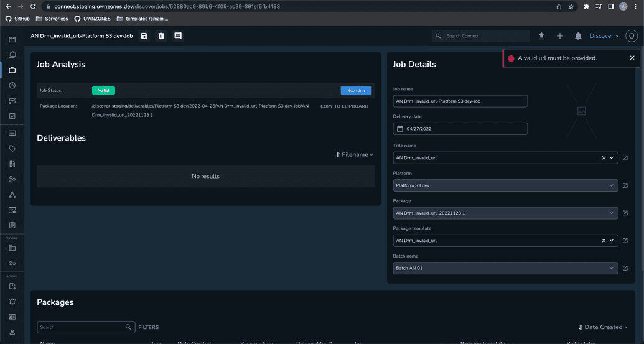
Task: Expand the Title name dropdown
Action: point(611,157)
